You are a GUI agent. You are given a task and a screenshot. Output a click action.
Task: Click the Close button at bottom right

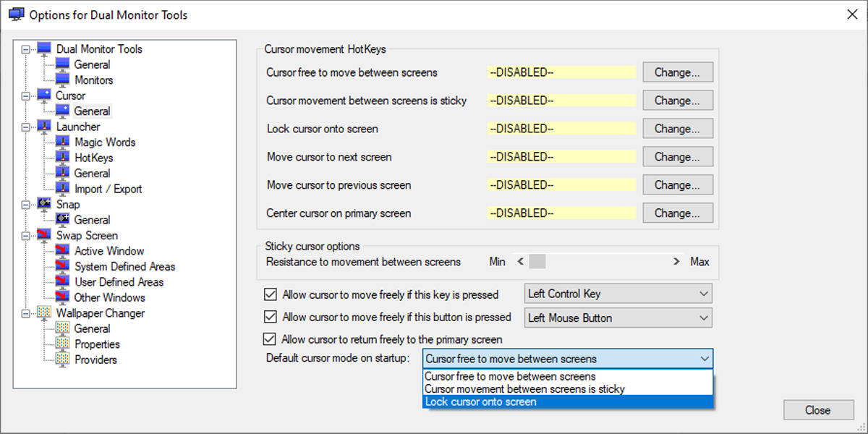pyautogui.click(x=817, y=410)
